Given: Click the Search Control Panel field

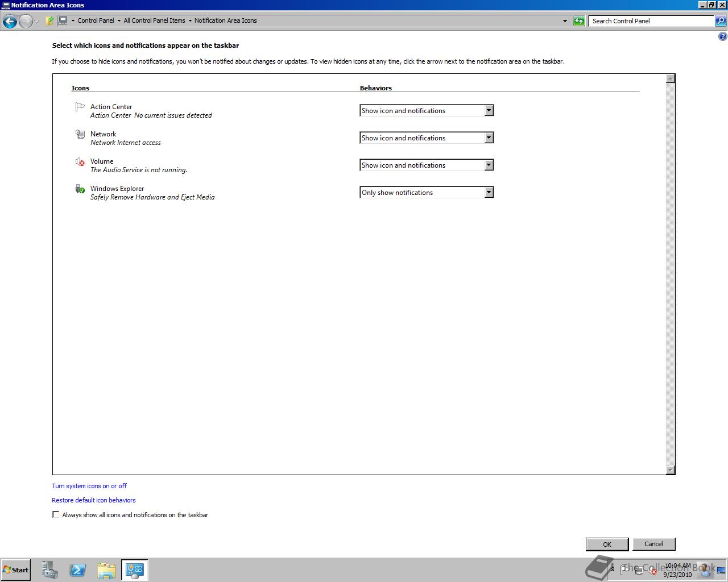Looking at the screenshot, I should pyautogui.click(x=652, y=21).
